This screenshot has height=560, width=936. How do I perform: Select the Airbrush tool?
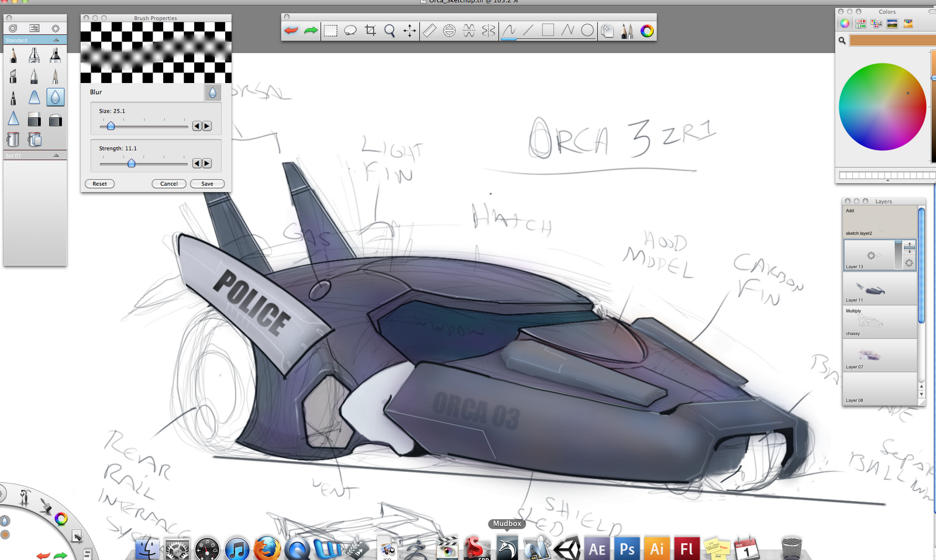[x=35, y=56]
